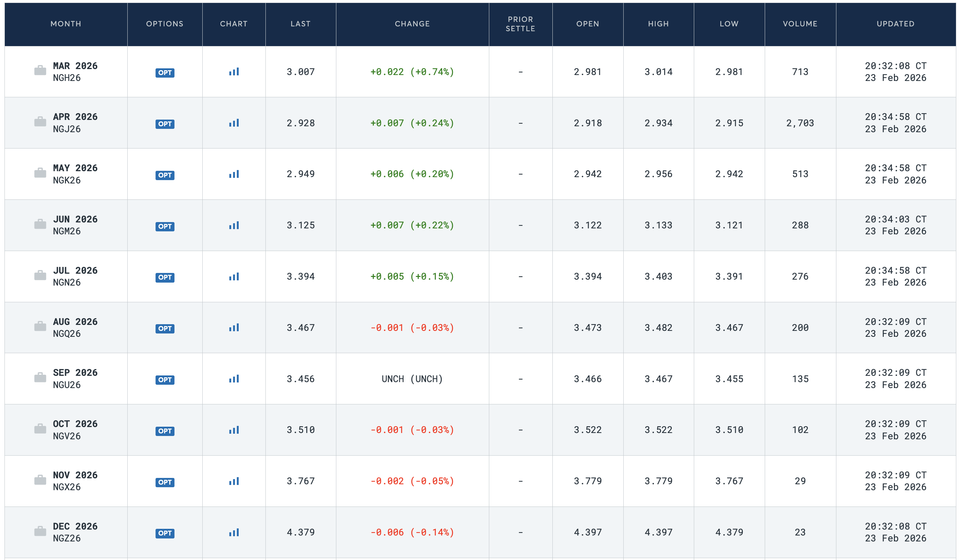View chart for JUN 2026 NGM26
960x560 pixels.
(234, 225)
